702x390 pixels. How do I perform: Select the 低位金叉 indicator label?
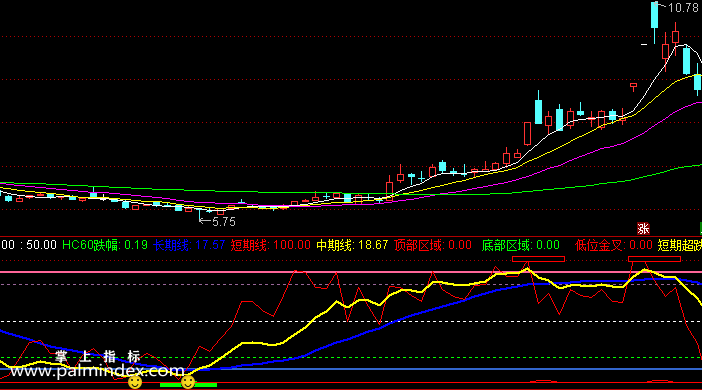coord(614,245)
